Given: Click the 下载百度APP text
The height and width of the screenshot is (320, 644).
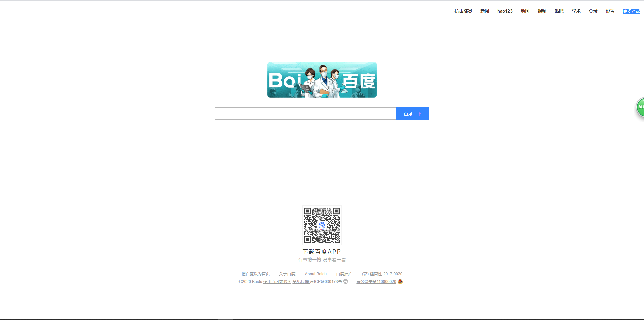Looking at the screenshot, I should click(x=322, y=252).
